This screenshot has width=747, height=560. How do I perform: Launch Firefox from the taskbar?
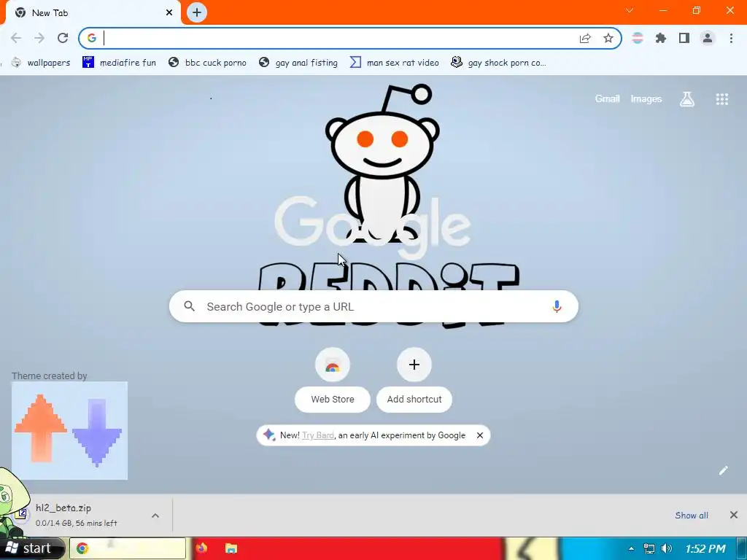point(201,548)
